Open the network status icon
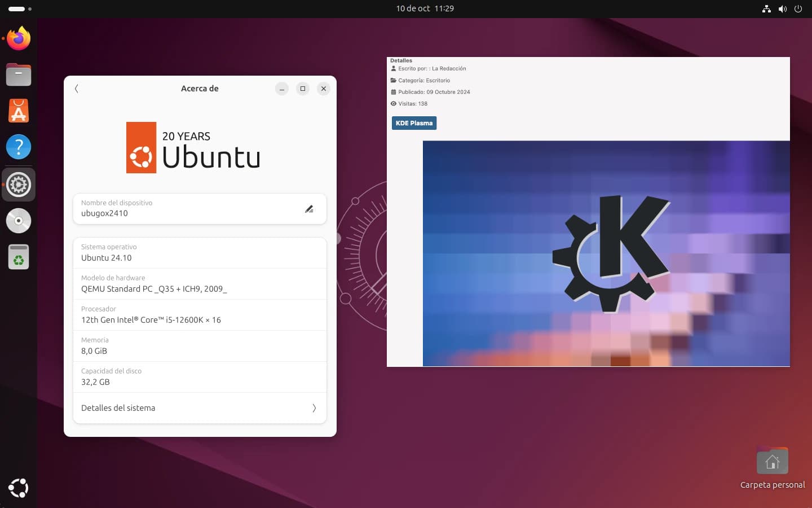Viewport: 812px width, 508px height. (766, 9)
